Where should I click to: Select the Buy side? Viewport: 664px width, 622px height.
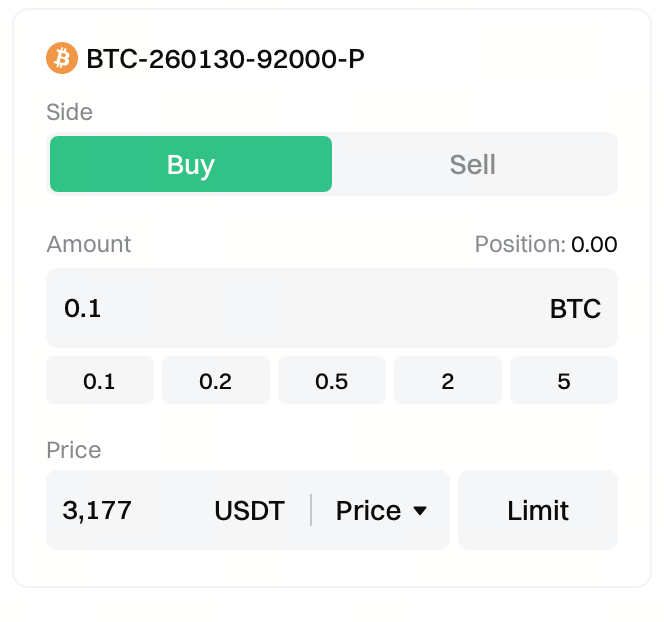tap(191, 164)
